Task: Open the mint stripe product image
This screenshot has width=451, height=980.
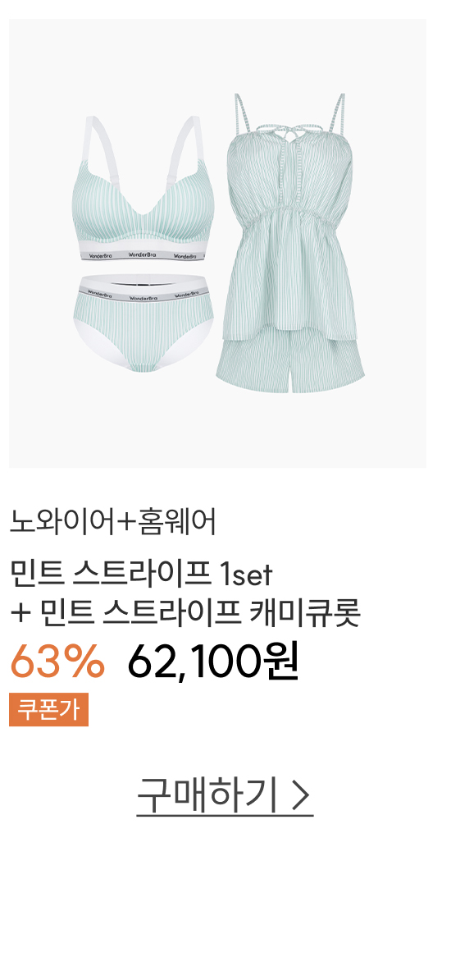Action: 217,243
